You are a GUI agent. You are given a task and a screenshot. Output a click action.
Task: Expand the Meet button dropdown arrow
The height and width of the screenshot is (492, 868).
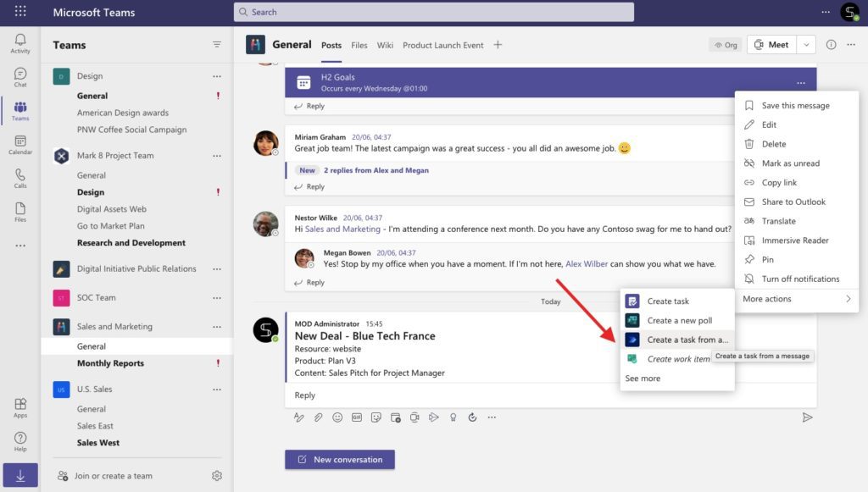(x=807, y=45)
